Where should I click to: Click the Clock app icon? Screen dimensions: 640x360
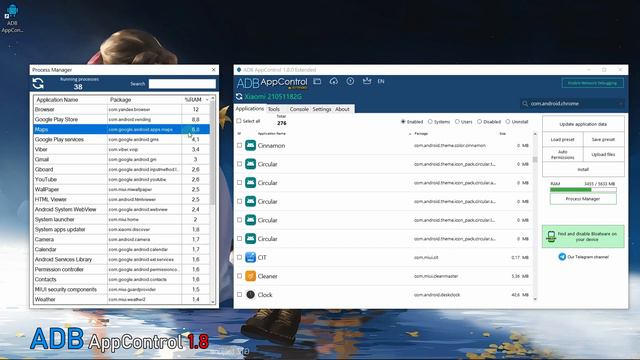tap(250, 294)
